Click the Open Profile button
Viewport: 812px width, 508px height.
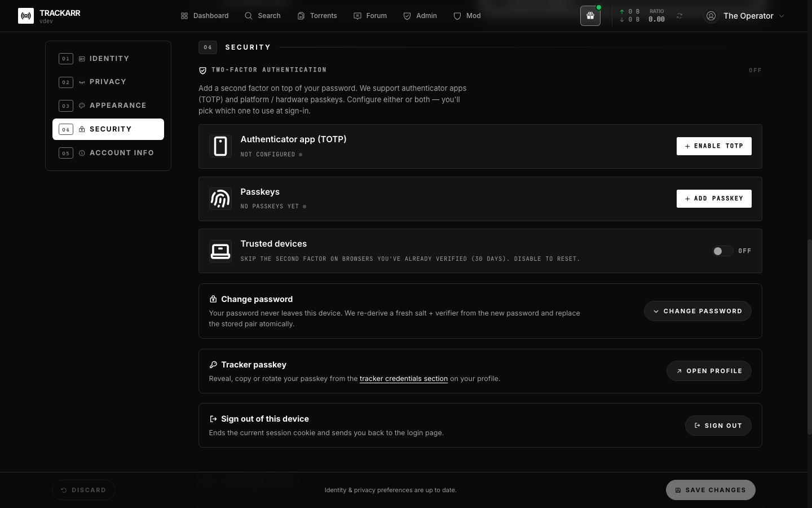click(709, 371)
